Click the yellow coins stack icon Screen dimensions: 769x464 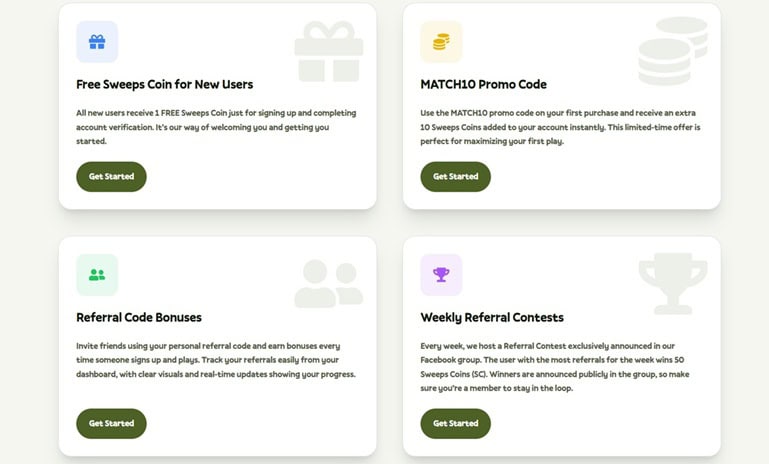click(x=441, y=42)
